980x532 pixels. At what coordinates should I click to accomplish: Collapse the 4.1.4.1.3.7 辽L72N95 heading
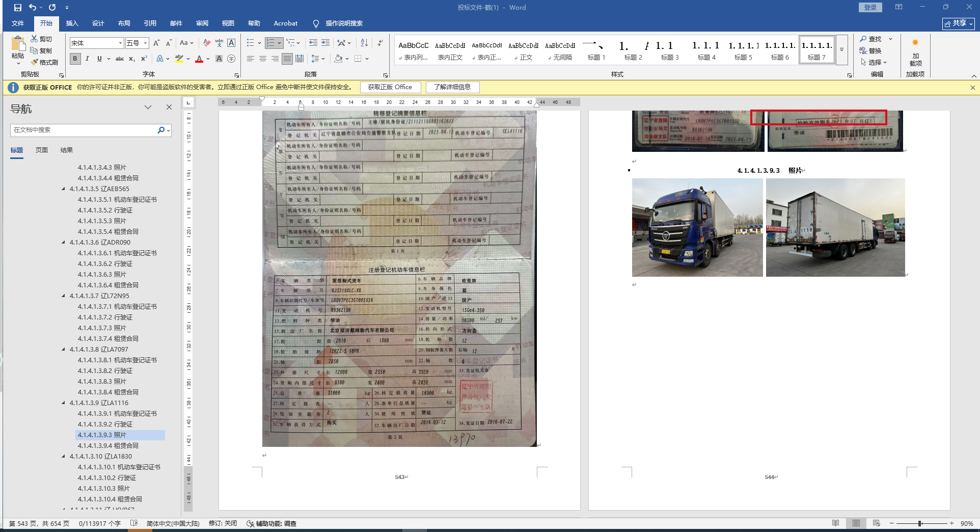pos(64,296)
